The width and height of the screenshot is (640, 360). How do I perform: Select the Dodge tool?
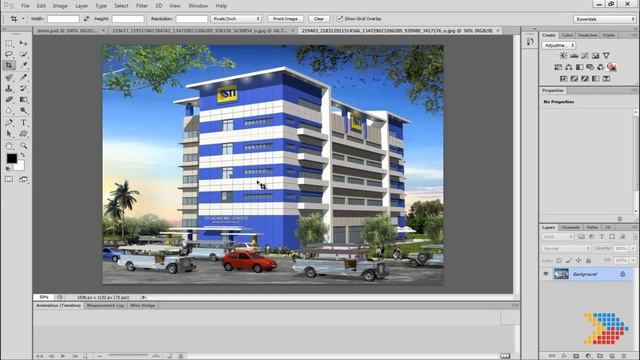(x=23, y=110)
